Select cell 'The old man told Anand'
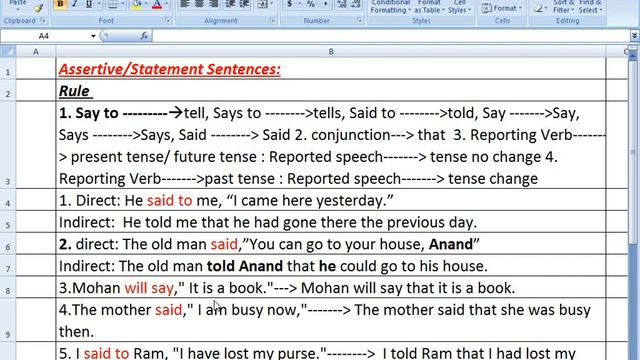The image size is (640, 360). coord(331,266)
